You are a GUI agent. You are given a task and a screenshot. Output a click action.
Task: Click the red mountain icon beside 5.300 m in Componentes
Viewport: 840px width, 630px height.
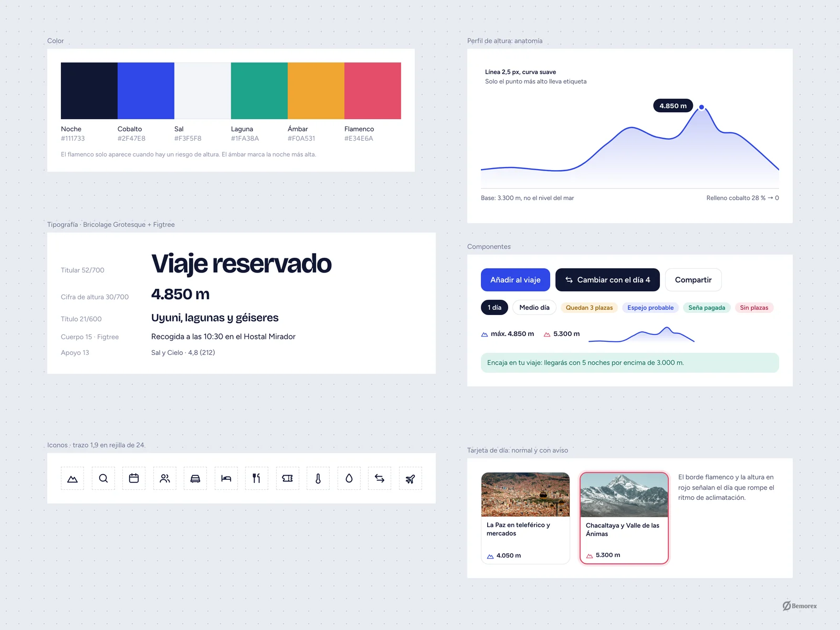pyautogui.click(x=547, y=334)
